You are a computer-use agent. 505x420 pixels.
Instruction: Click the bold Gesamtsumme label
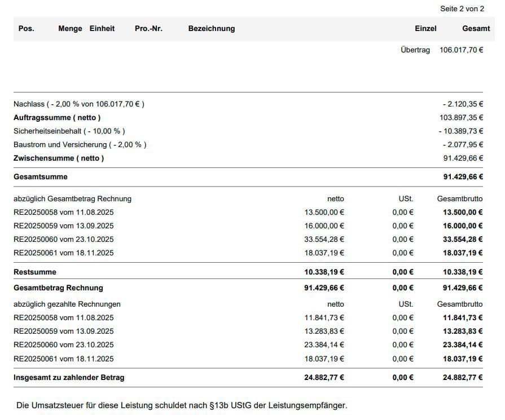[41, 177]
